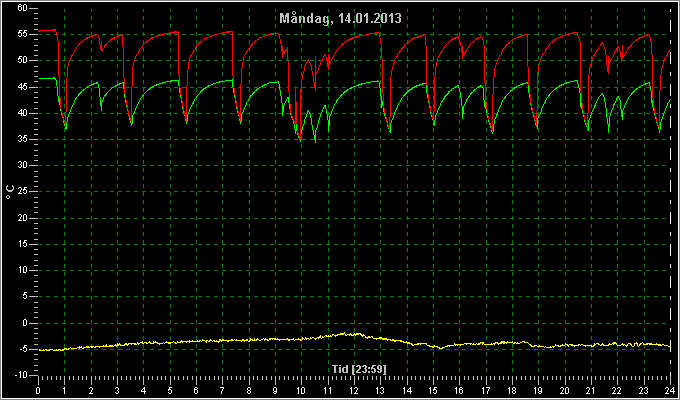The height and width of the screenshot is (400, 680).
Task: Click the y-axis value '30'
Action: [23, 165]
